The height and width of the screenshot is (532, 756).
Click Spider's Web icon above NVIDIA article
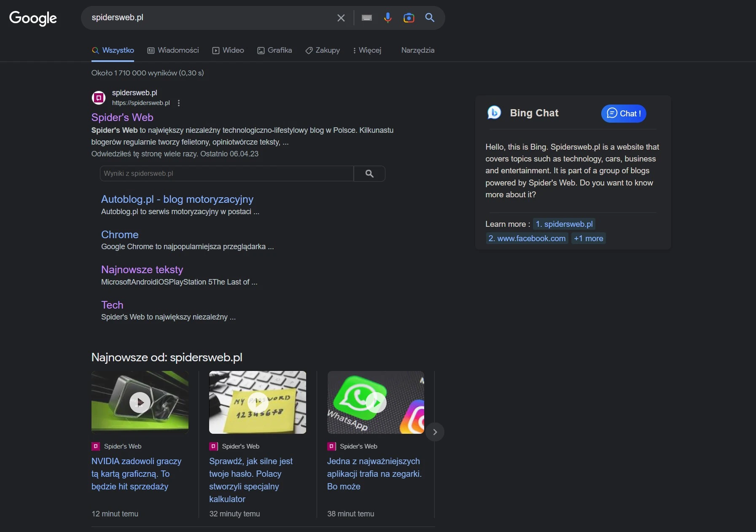point(96,446)
